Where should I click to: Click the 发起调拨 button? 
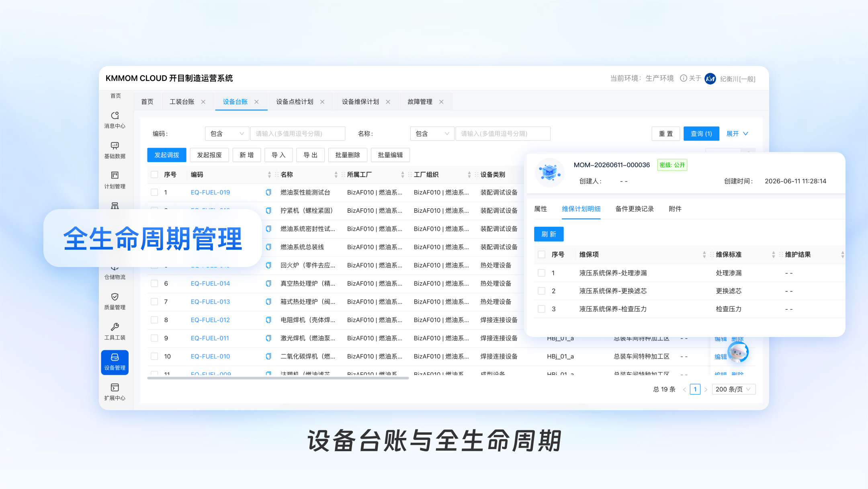[167, 155]
